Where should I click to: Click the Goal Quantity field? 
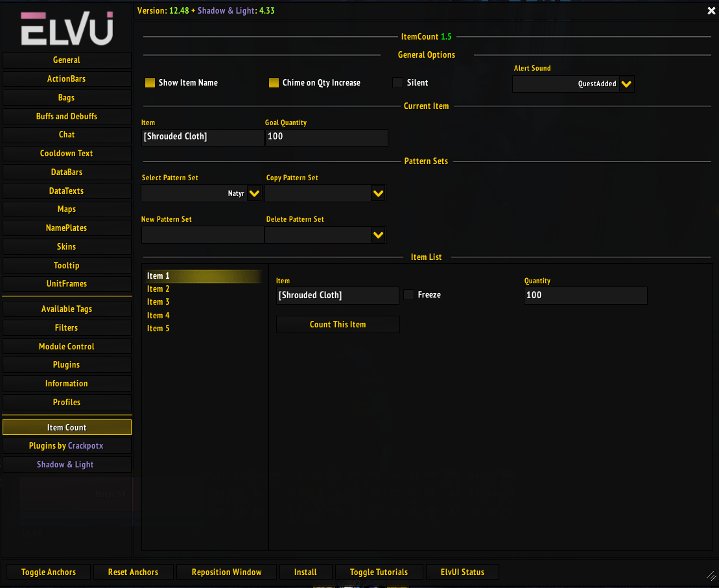327,137
